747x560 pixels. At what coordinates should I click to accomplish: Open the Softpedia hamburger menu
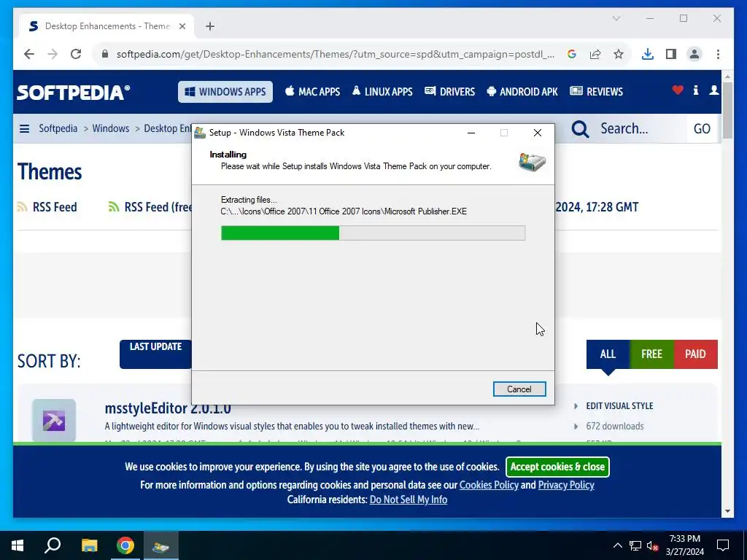[24, 128]
